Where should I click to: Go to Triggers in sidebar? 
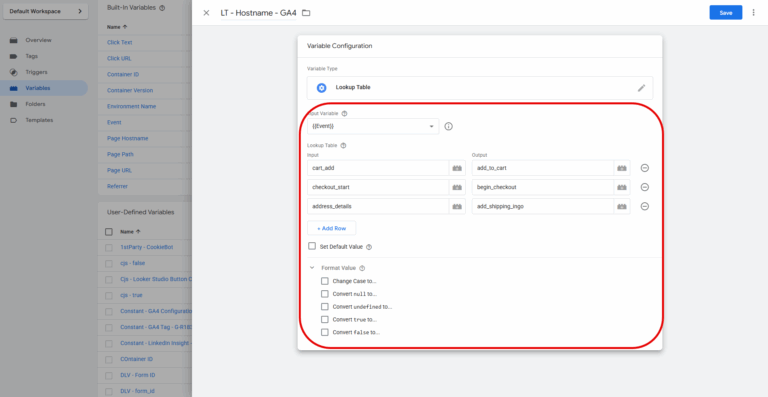click(x=36, y=72)
